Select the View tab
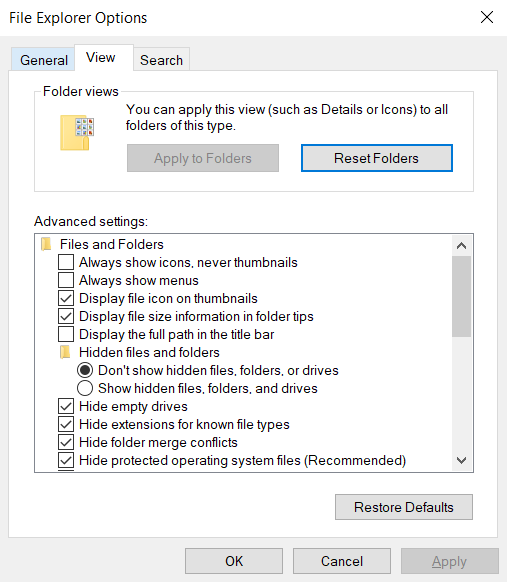Screen dimensions: 507x582 [104, 58]
